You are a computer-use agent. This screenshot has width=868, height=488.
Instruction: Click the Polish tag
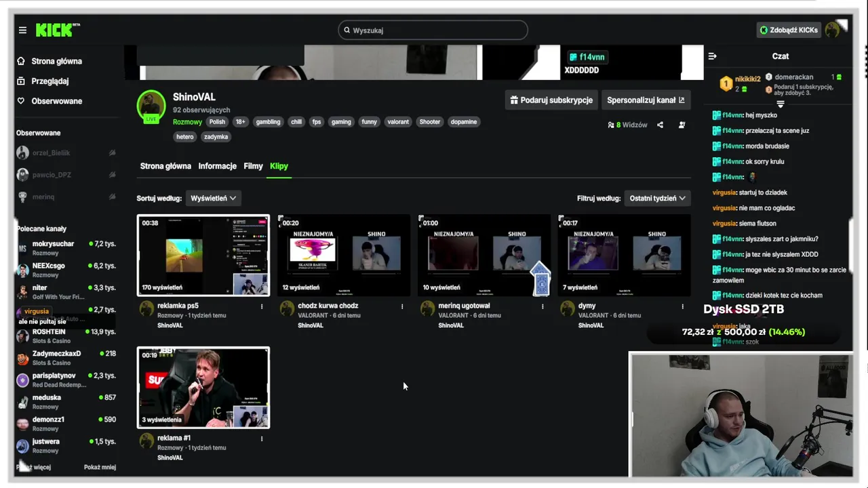217,122
